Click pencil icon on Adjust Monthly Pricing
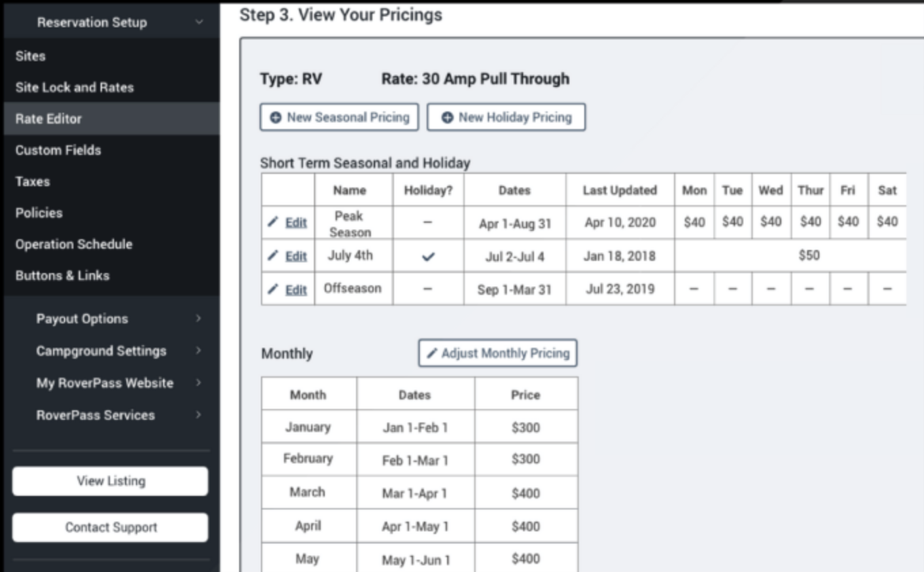Viewport: 924px width, 572px height. (432, 353)
